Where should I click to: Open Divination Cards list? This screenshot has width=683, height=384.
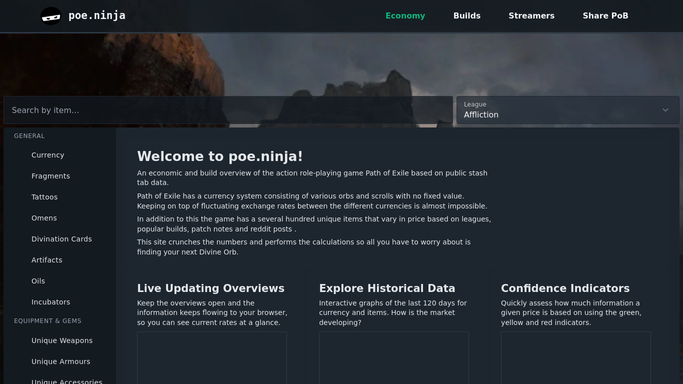(60, 239)
